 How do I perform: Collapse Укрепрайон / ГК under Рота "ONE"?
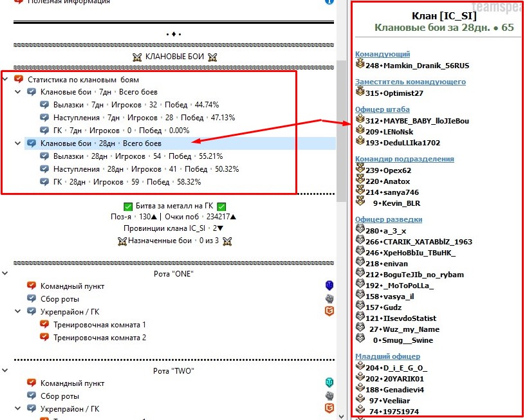click(x=19, y=311)
